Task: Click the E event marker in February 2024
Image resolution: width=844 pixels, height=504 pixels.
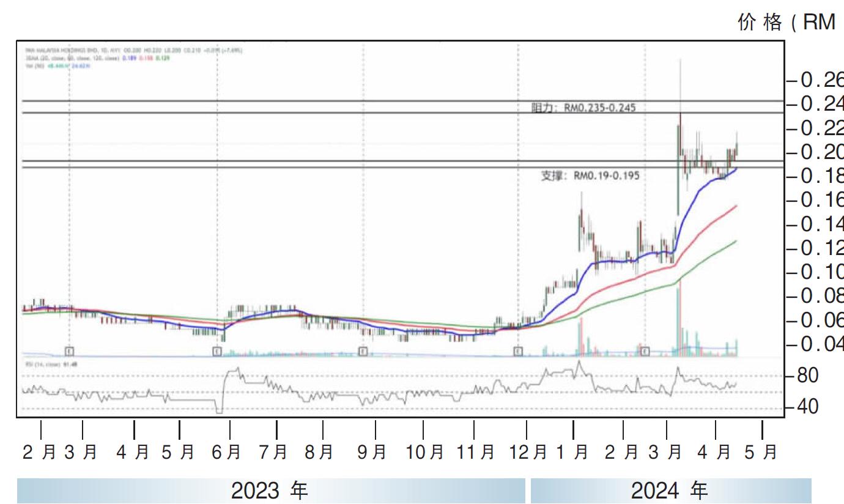Action: coord(645,351)
